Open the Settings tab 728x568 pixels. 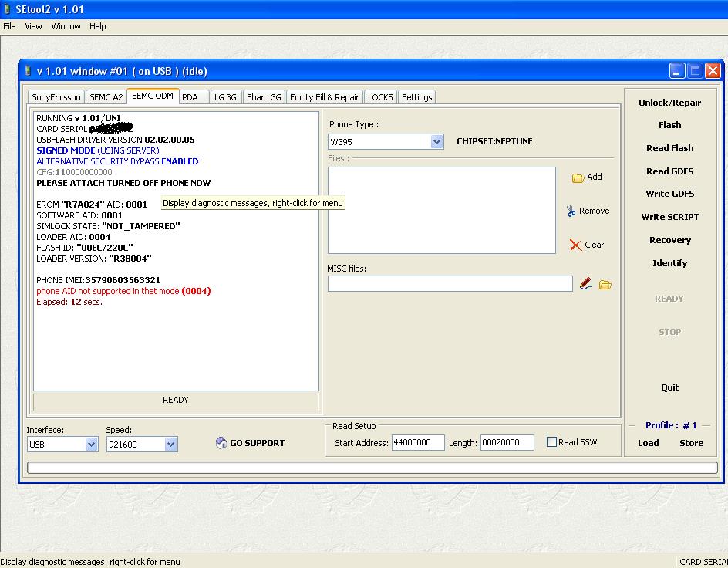[417, 97]
